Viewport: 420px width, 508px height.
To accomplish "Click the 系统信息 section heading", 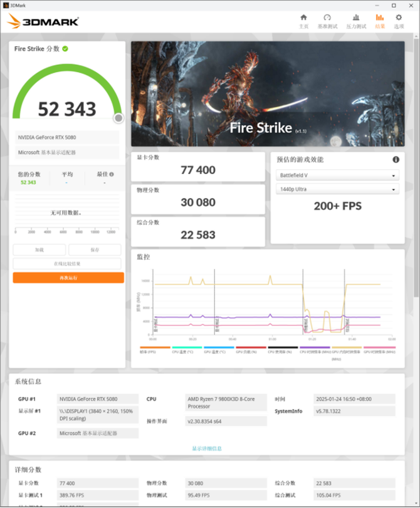I will point(28,381).
